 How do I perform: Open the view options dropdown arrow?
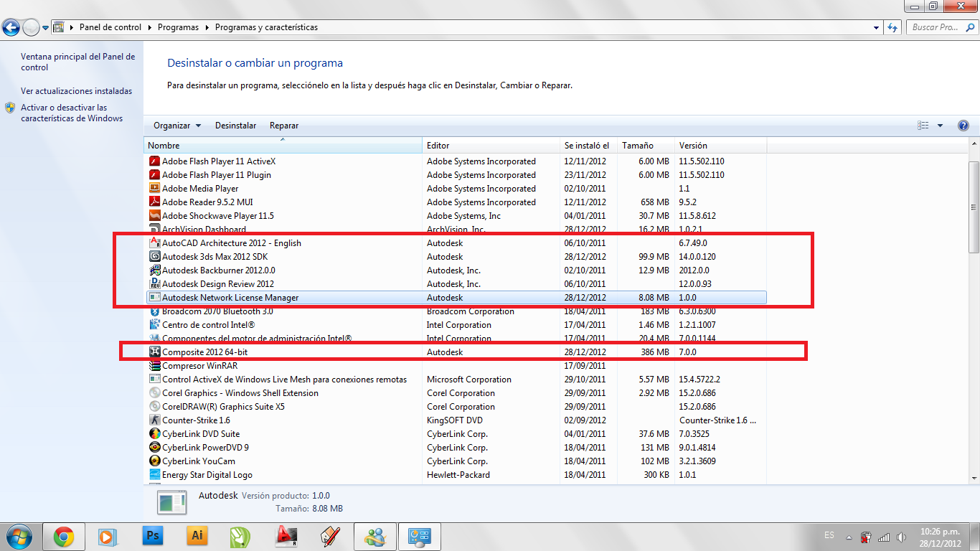(x=940, y=126)
